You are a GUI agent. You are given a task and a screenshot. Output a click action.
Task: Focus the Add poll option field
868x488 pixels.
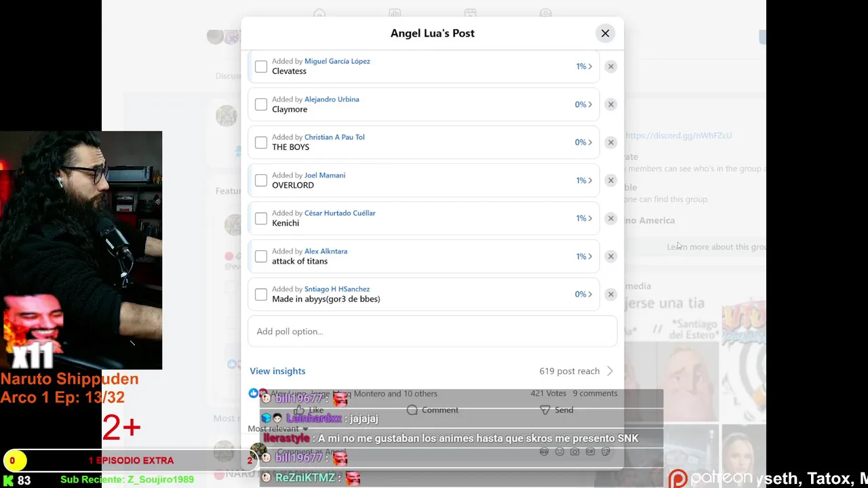(432, 331)
